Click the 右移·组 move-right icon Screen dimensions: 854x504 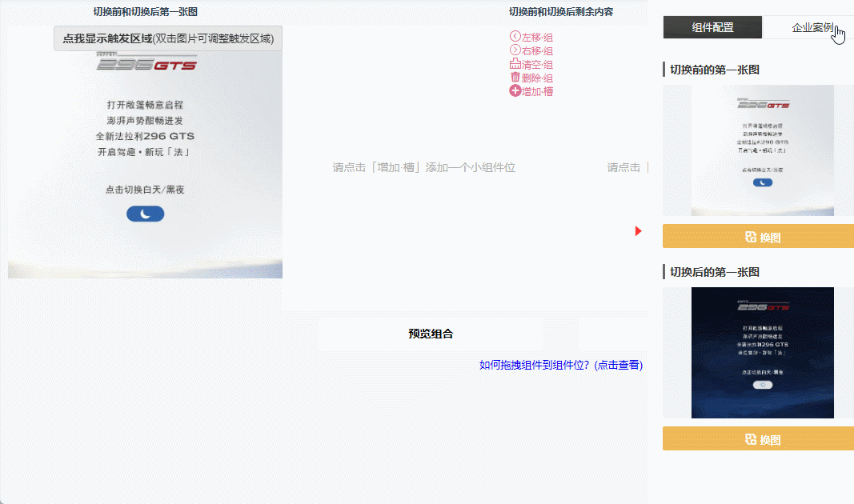[515, 50]
